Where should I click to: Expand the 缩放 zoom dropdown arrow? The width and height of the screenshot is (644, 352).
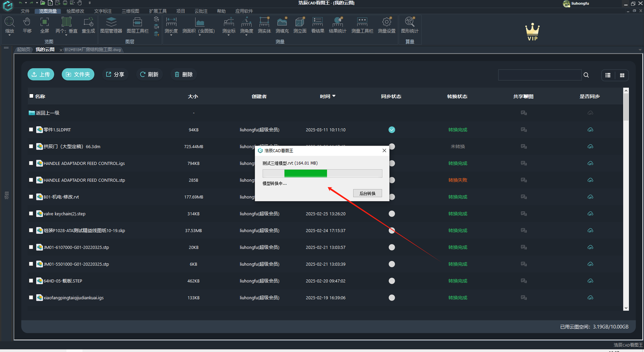tap(9, 35)
